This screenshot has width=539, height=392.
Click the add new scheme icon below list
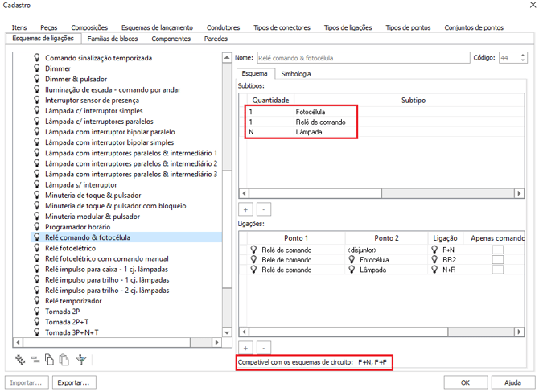tap(20, 360)
